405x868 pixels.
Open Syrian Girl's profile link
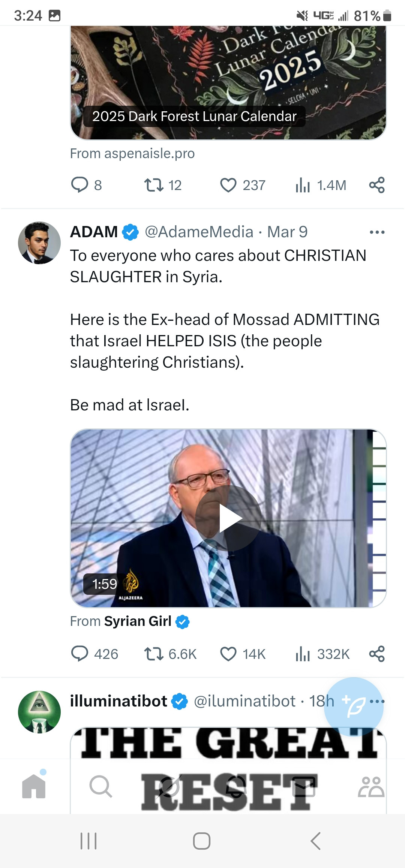(x=138, y=621)
